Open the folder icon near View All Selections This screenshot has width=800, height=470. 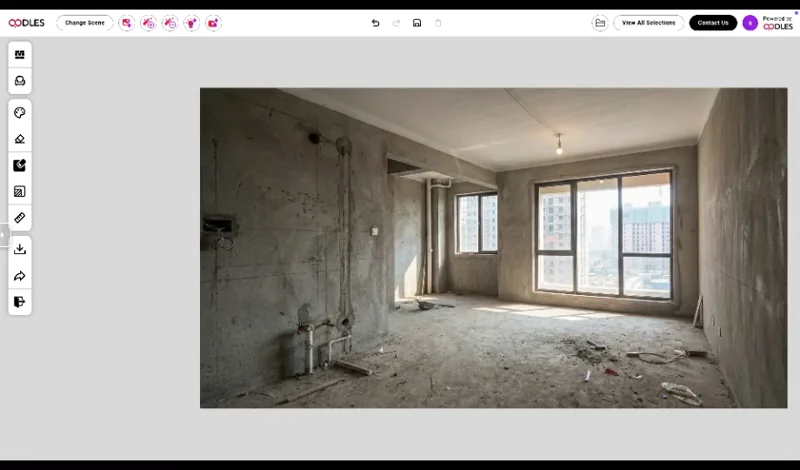click(600, 23)
